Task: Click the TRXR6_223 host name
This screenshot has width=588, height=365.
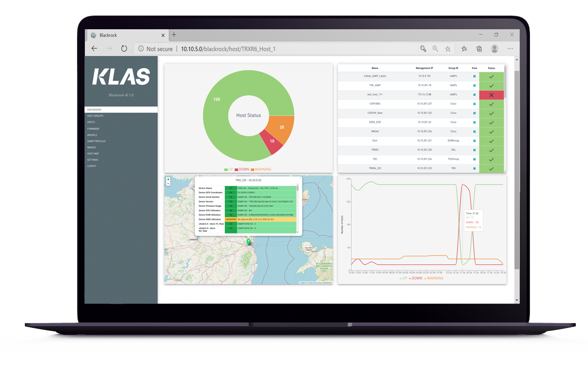Action: pyautogui.click(x=375, y=168)
